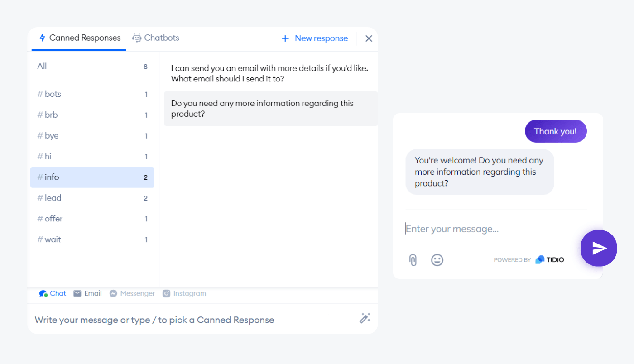The image size is (634, 364).
Task: Select the # info tag
Action: click(92, 177)
